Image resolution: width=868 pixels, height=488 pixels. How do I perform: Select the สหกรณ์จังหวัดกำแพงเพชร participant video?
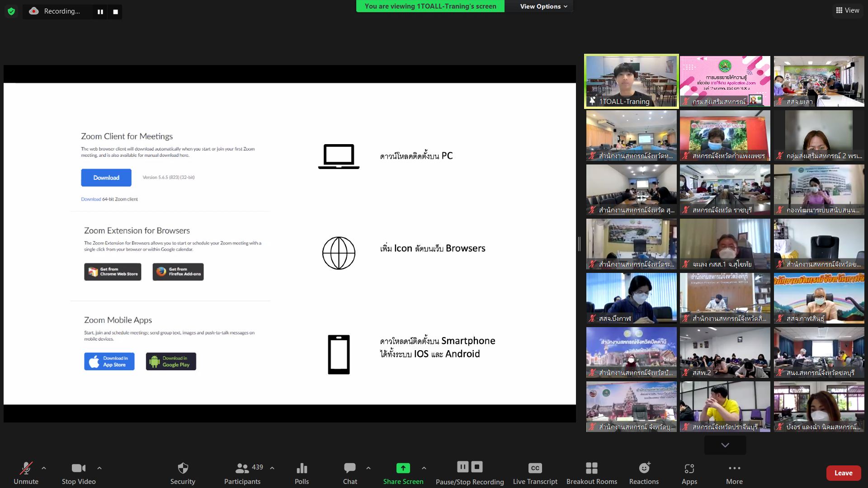pos(725,136)
